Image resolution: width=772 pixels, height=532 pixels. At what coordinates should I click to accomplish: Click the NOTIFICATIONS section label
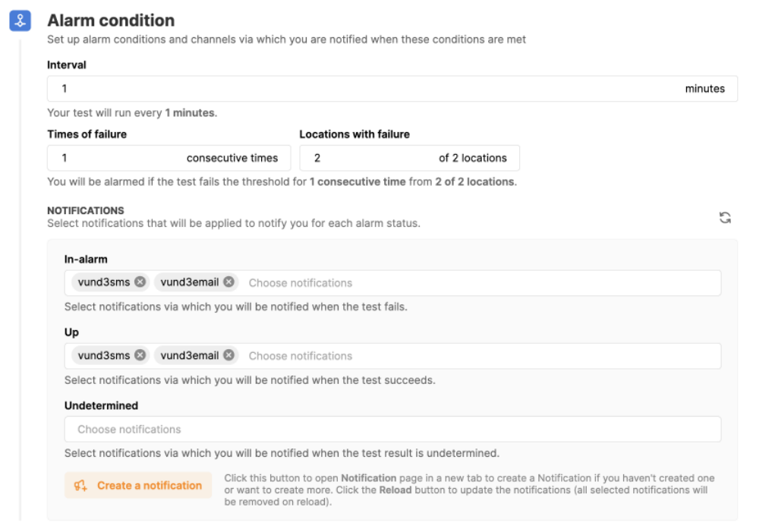pos(85,210)
